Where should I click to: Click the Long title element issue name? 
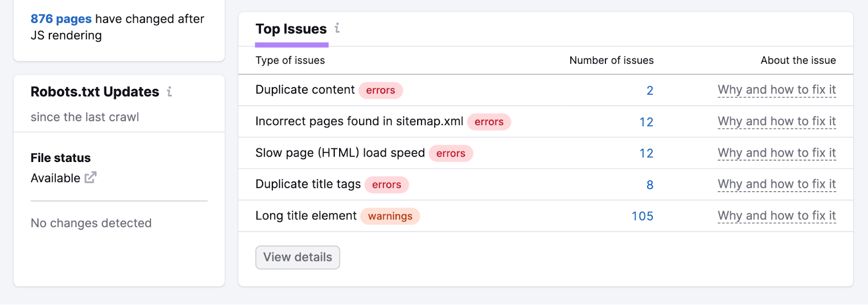coord(306,216)
